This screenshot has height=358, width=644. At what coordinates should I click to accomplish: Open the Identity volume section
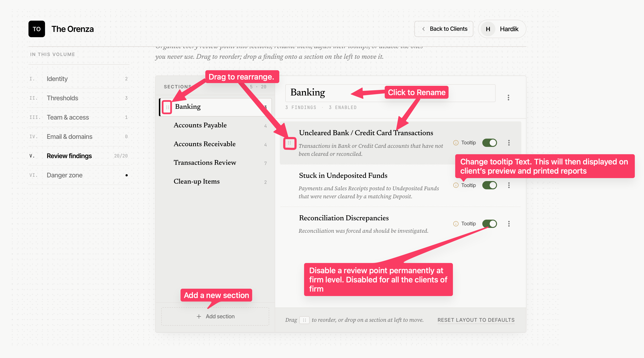79,79
